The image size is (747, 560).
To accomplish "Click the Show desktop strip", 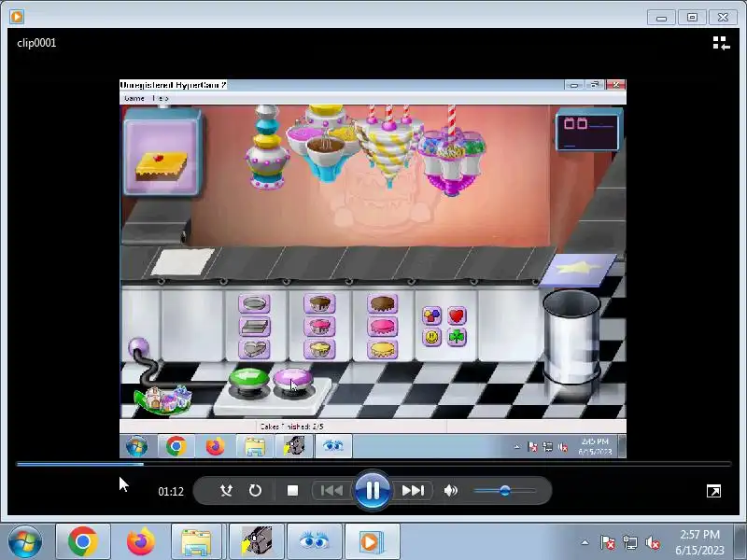I will [740, 542].
